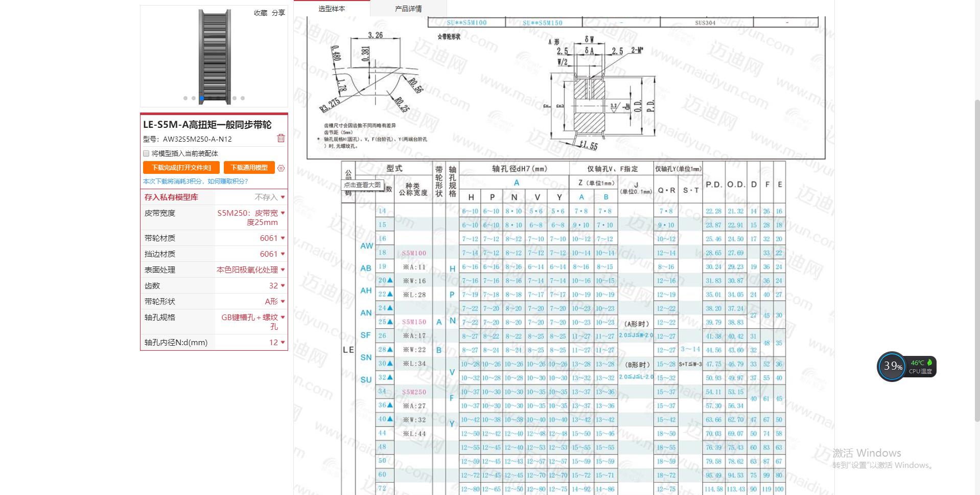Click the AW type code in table
Screen dimensions: 980x495
click(x=366, y=246)
